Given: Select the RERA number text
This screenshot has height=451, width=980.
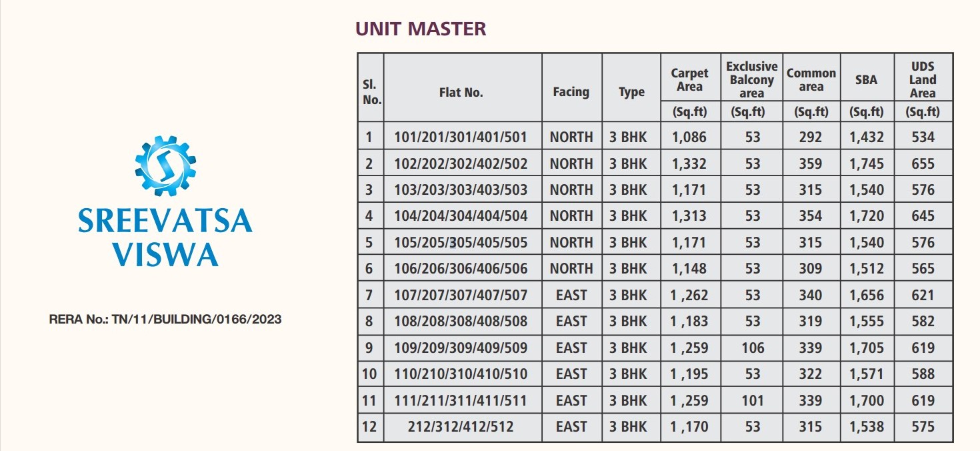Looking at the screenshot, I should pyautogui.click(x=165, y=320).
